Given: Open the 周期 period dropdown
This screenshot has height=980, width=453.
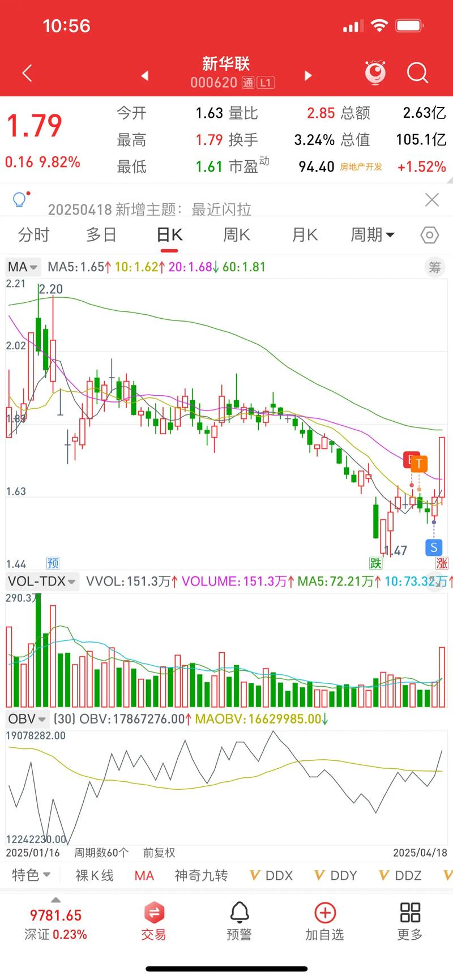Looking at the screenshot, I should point(373,235).
